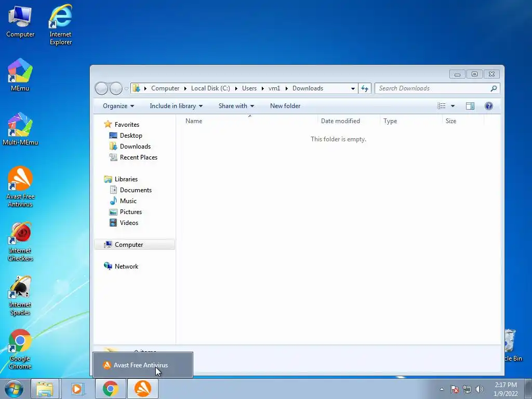
Task: Click the Avast Free Antivirus taskbar preview
Action: [x=143, y=365]
